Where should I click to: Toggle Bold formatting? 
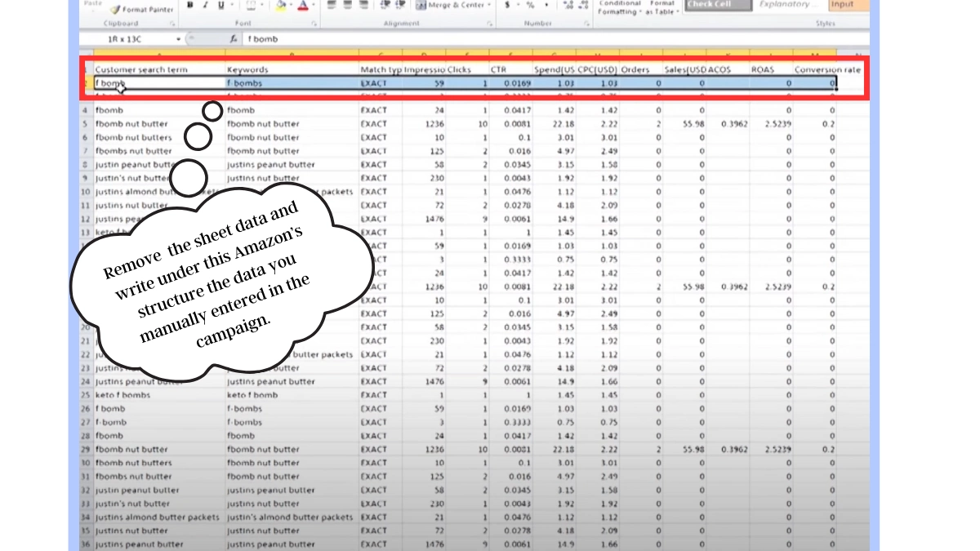coord(190,6)
